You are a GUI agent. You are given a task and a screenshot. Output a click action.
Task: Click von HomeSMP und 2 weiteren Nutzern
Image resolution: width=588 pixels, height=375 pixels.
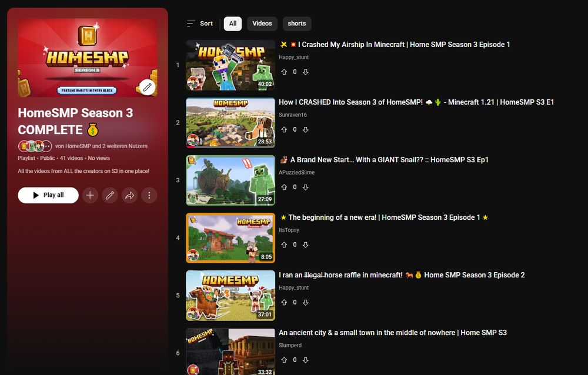click(x=101, y=146)
